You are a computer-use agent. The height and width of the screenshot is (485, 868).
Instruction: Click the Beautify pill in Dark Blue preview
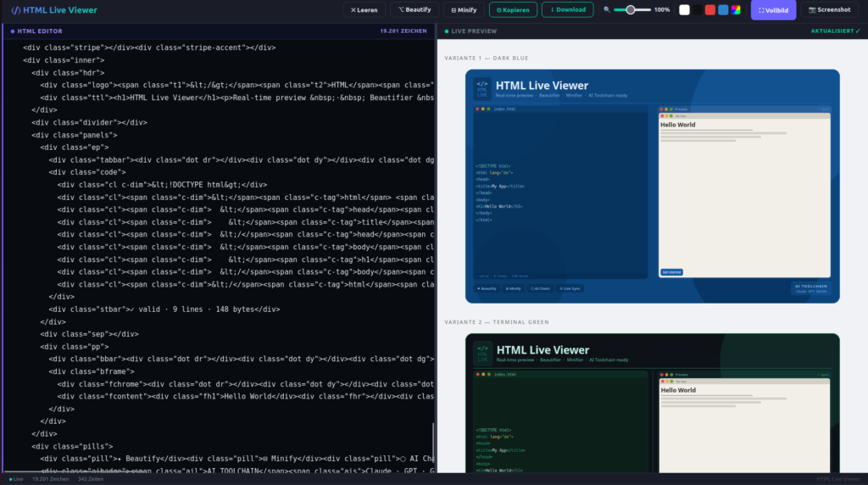tap(487, 288)
